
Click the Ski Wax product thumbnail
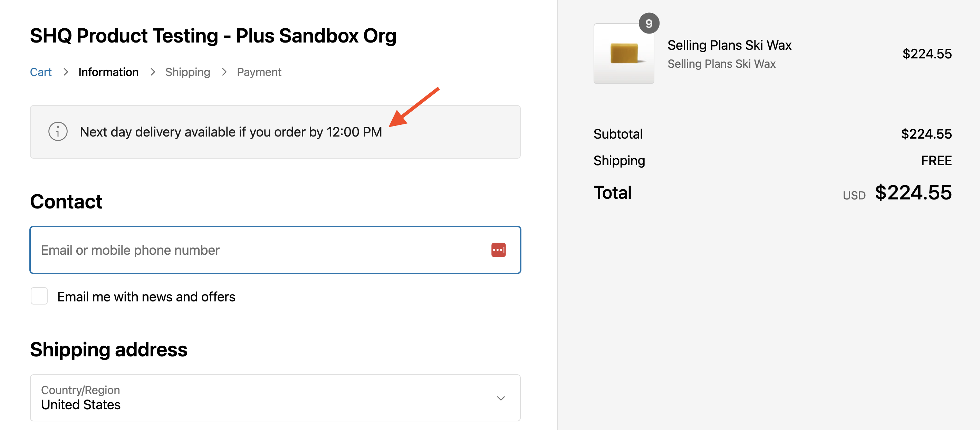(x=624, y=54)
